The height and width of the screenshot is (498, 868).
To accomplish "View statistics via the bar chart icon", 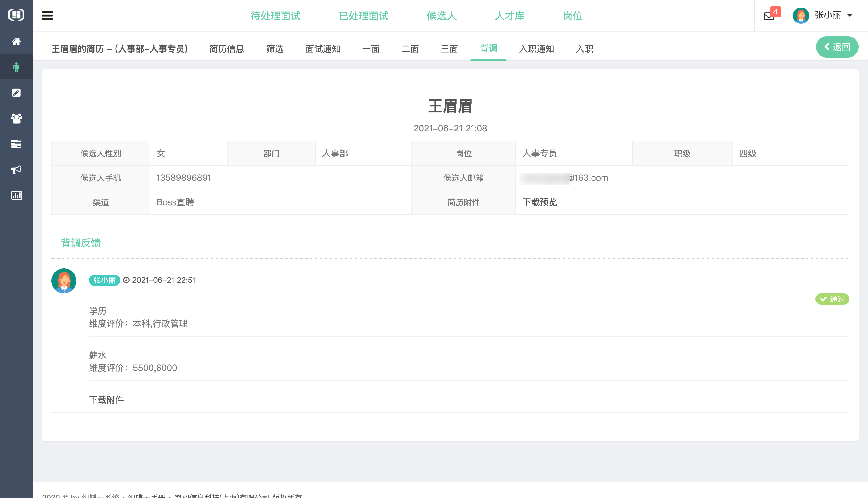I will [x=16, y=195].
